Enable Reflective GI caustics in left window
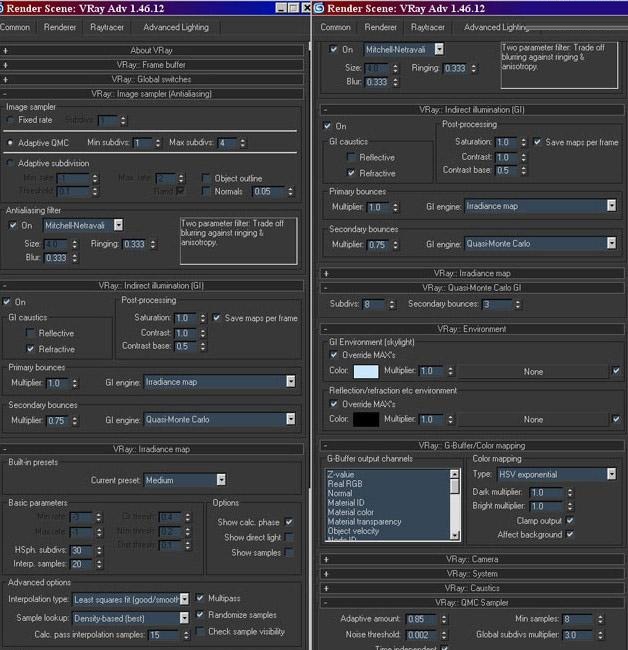 pyautogui.click(x=30, y=333)
